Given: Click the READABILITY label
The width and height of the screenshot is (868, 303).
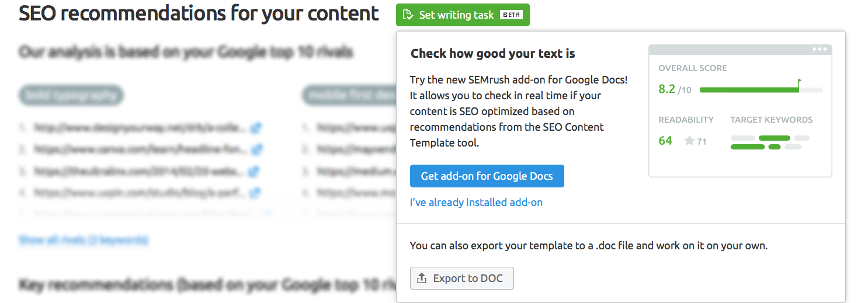Looking at the screenshot, I should click(x=686, y=120).
